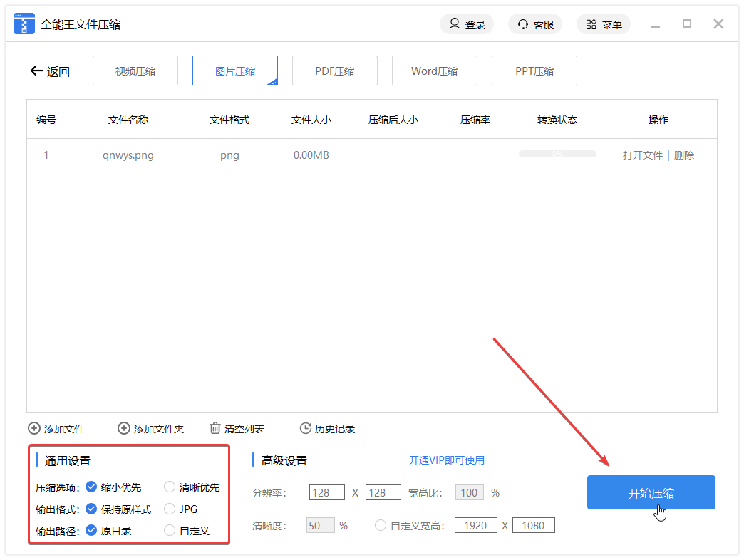This screenshot has width=744, height=560.
Task: Click the custom width 1920 input field
Action: [475, 526]
